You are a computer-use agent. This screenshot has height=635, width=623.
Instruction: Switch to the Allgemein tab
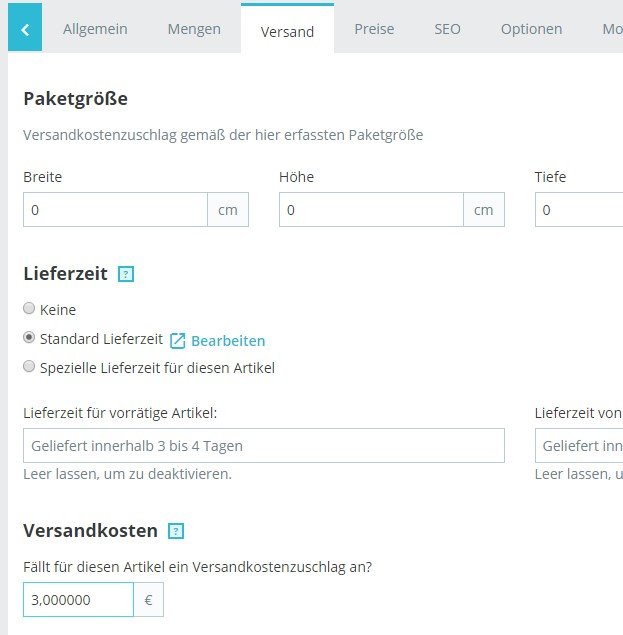95,29
